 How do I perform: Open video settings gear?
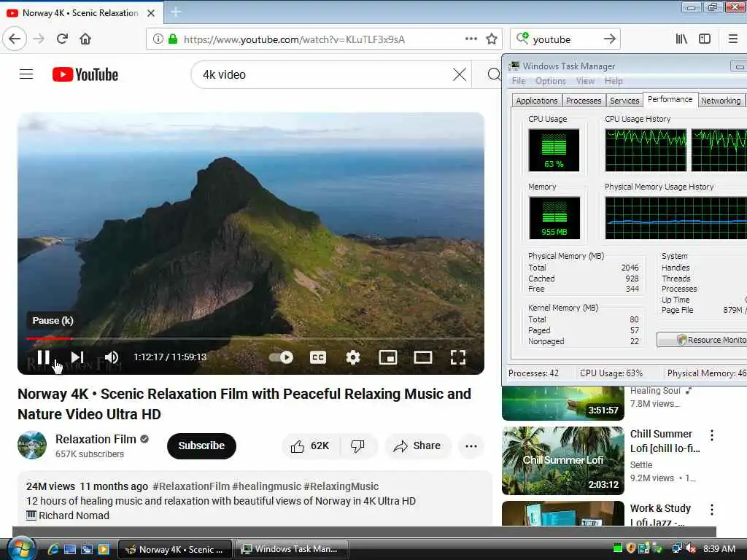[353, 357]
